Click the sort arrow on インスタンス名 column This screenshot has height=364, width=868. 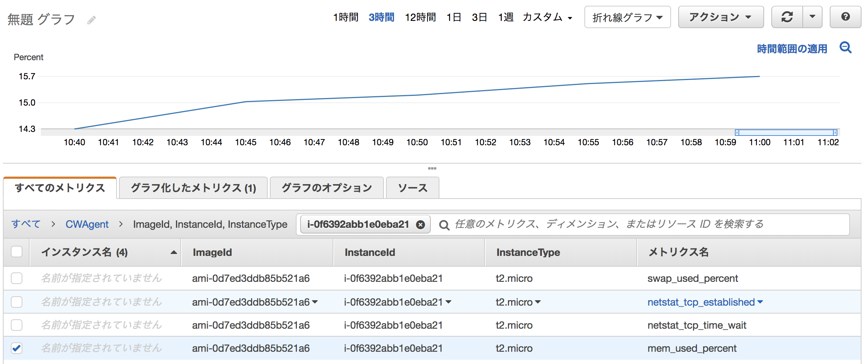(x=174, y=252)
